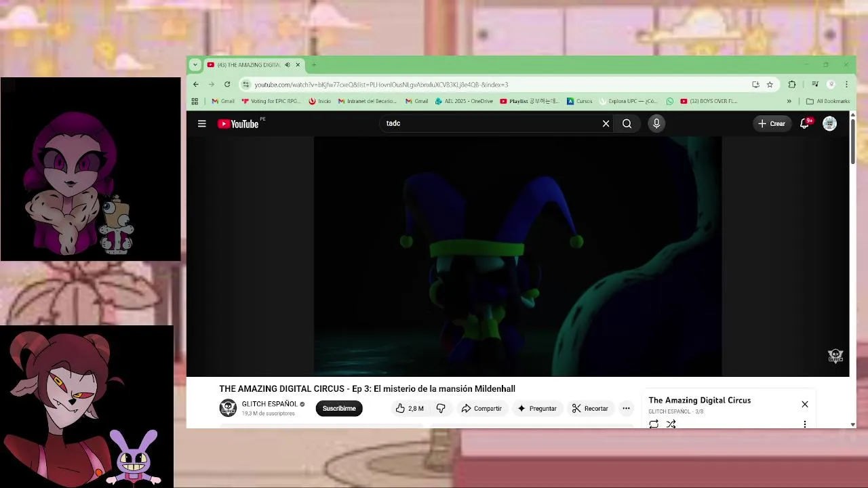Open the Explora UPC bookmark
The height and width of the screenshot is (488, 868).
coord(628,101)
